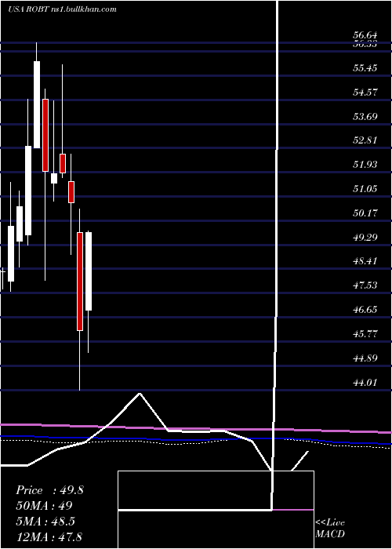Viewport: 392px width, 549px height.
Task: Select the 54.57 price axis label
Action: click(365, 93)
